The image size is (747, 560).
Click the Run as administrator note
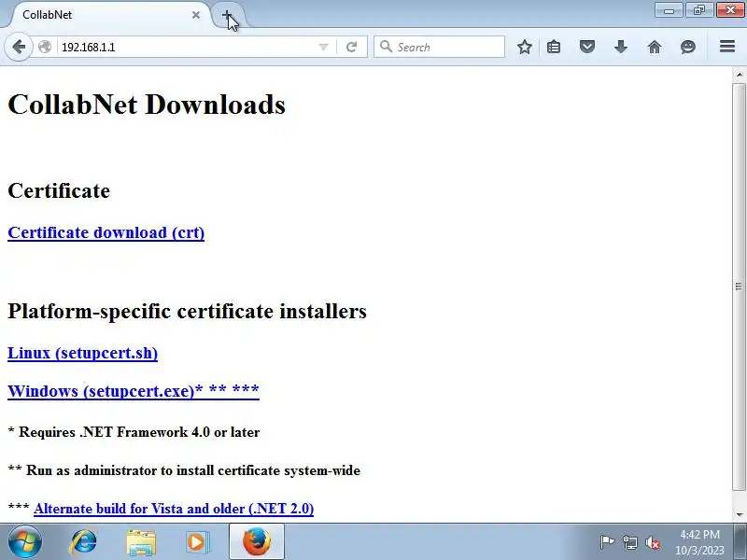pos(184,470)
